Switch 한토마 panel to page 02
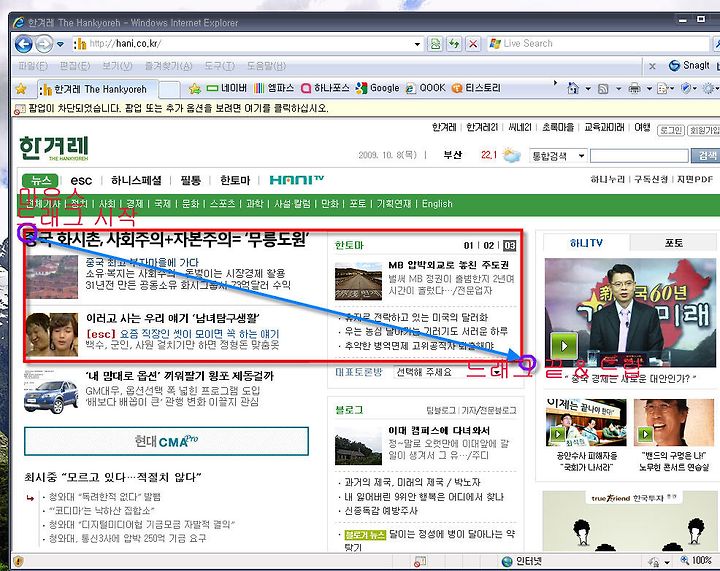The image size is (720, 571). tap(489, 246)
